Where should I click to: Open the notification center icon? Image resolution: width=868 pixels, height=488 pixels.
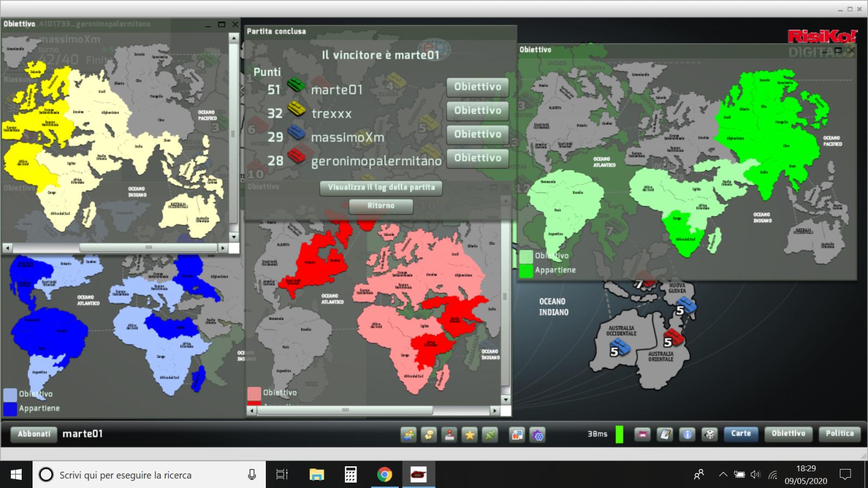click(845, 475)
